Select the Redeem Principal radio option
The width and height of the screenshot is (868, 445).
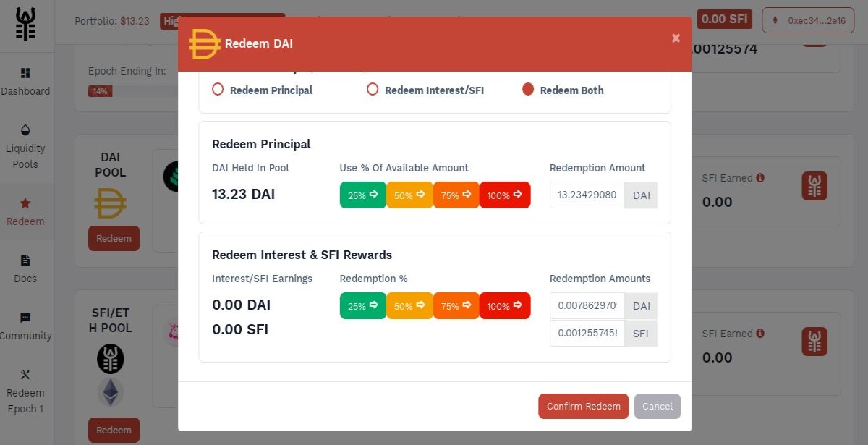218,90
